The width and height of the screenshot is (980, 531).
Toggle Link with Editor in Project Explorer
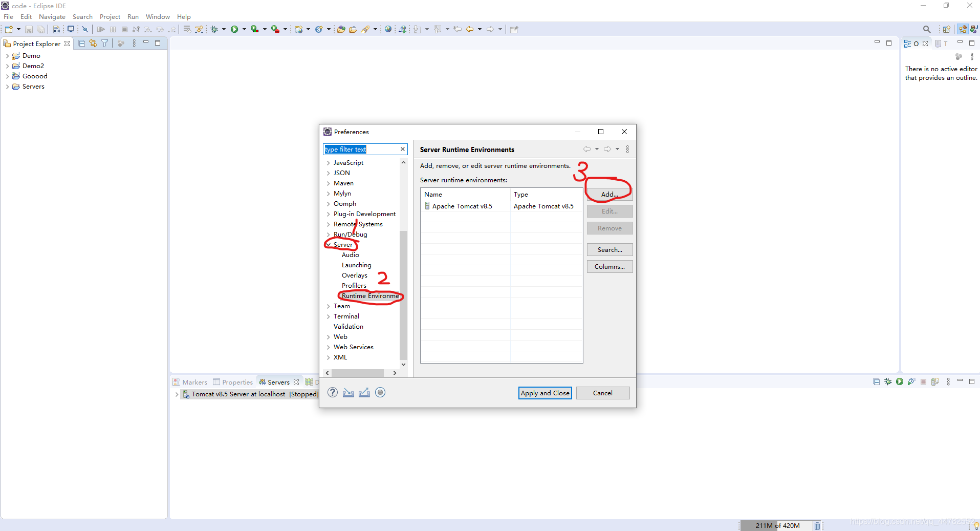93,44
